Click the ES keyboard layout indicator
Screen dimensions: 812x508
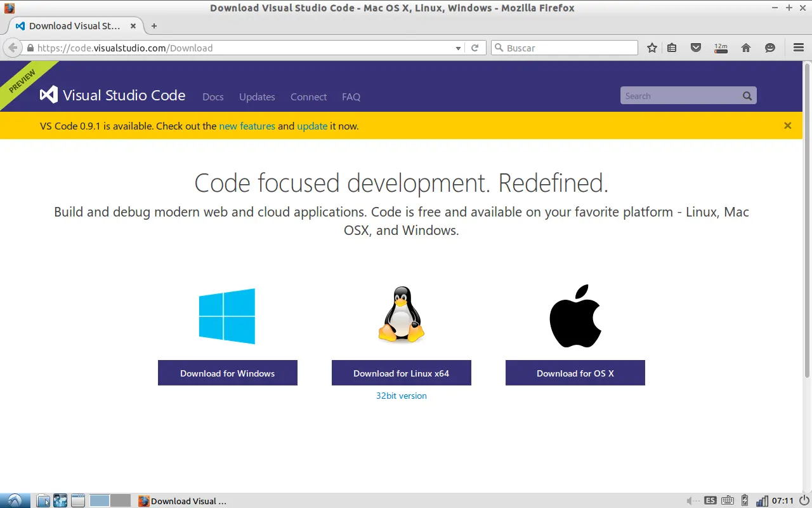(710, 500)
